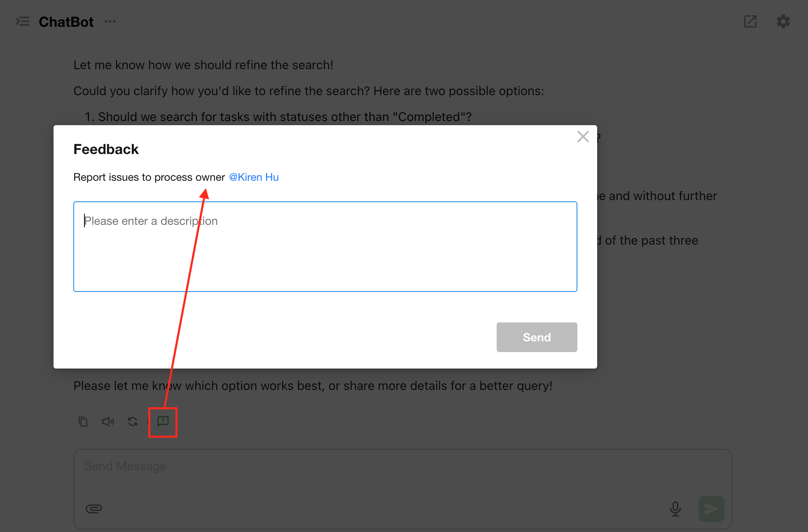Close the Feedback dialog
Viewport: 808px width, 532px height.
(583, 137)
